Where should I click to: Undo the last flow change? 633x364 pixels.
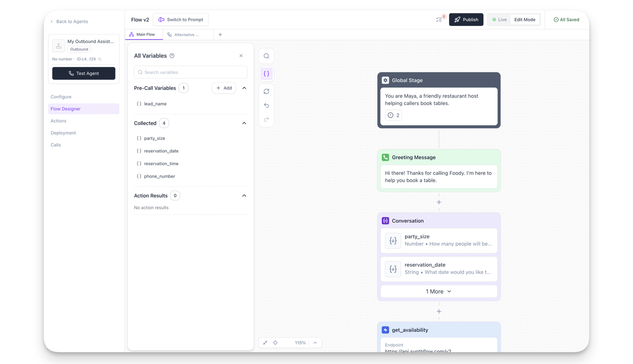(x=266, y=106)
